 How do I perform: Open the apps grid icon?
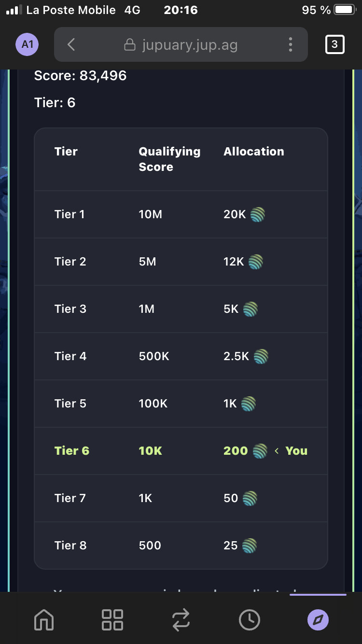(x=112, y=619)
